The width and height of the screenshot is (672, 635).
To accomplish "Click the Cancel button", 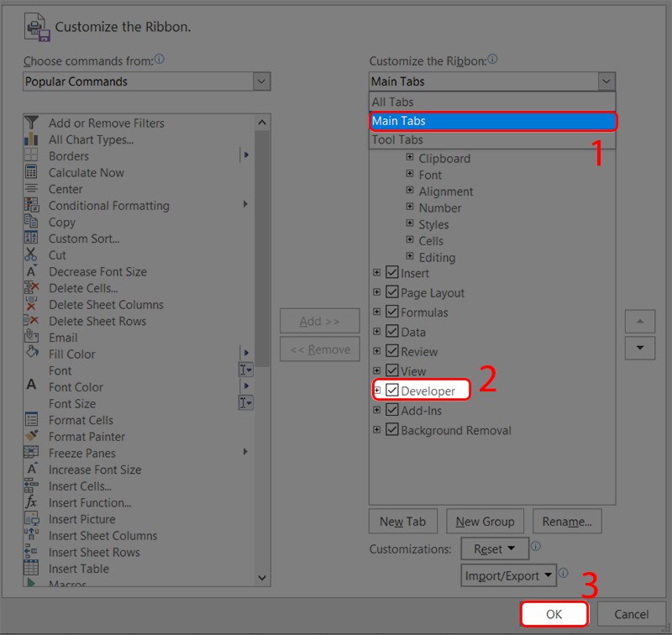I will 632,614.
